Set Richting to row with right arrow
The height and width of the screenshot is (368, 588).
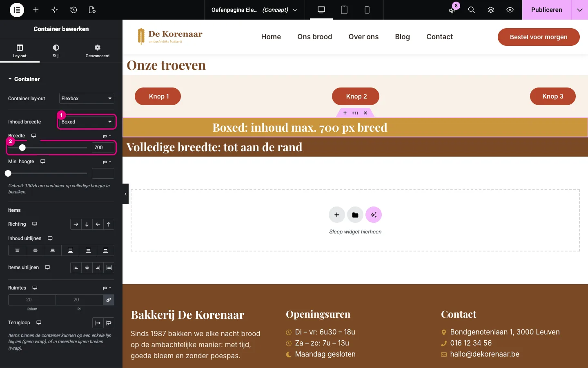point(76,224)
